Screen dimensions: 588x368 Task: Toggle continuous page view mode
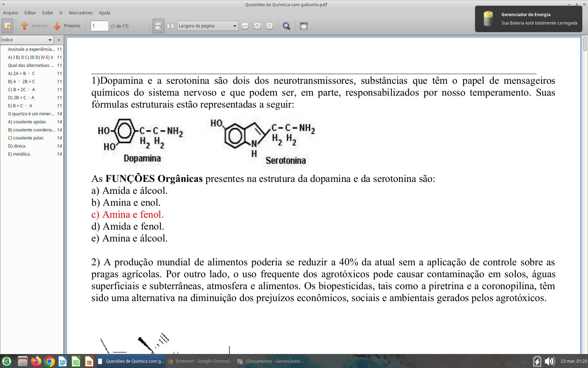158,26
